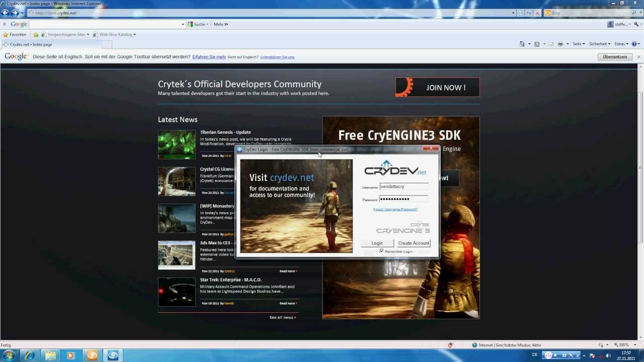Click the volume speaker icon in system tray

pos(608,355)
